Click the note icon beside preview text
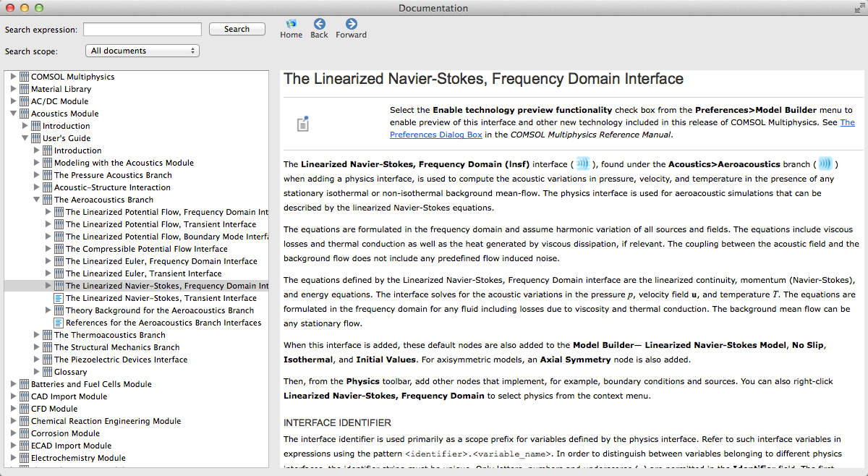 [x=303, y=124]
